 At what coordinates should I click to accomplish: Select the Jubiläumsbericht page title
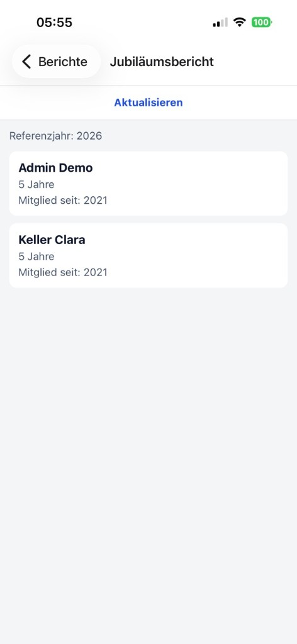point(162,62)
